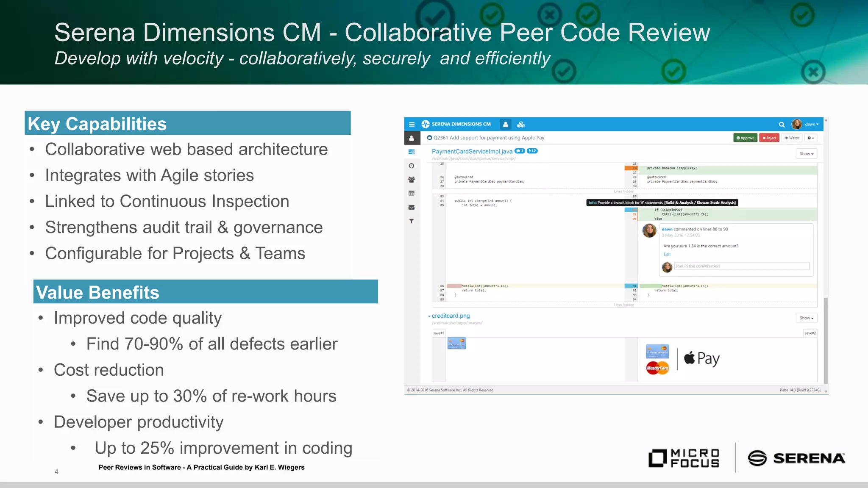Click the dark user icon in the sidebar
The image size is (868, 488).
[411, 138]
